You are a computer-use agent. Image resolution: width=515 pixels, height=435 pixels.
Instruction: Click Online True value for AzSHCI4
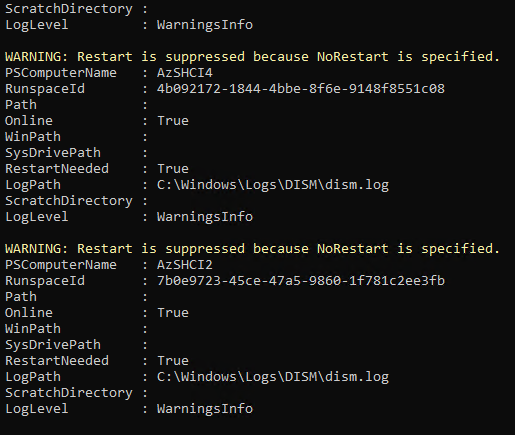click(173, 121)
